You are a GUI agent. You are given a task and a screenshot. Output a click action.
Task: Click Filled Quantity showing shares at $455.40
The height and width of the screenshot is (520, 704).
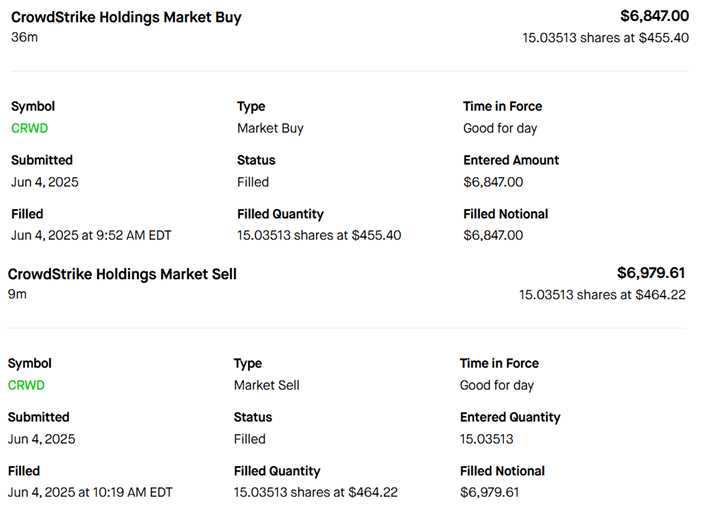319,235
